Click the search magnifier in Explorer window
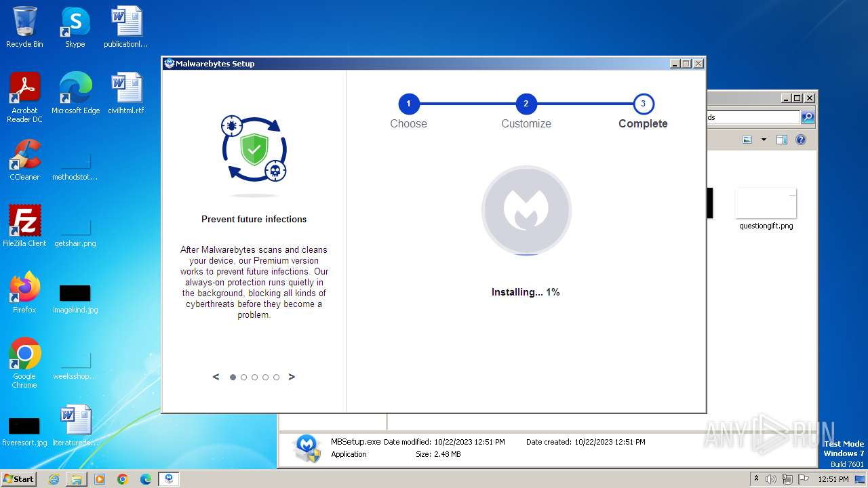Viewport: 868px width, 488px height. tap(807, 117)
